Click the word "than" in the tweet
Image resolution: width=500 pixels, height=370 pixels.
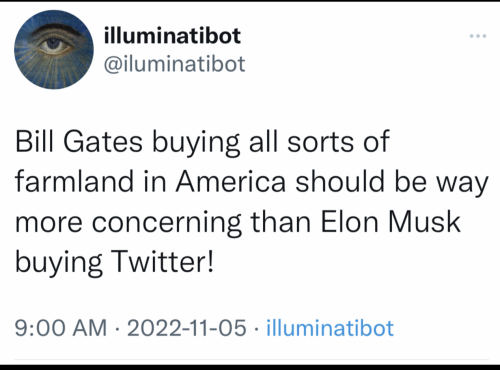point(281,222)
